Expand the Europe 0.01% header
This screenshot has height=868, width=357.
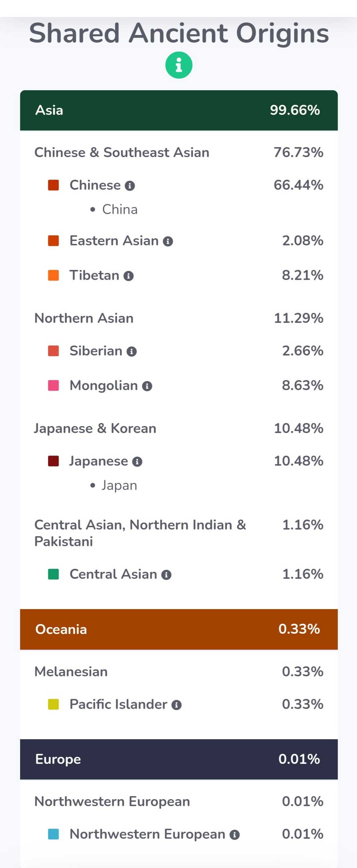pyautogui.click(x=179, y=759)
